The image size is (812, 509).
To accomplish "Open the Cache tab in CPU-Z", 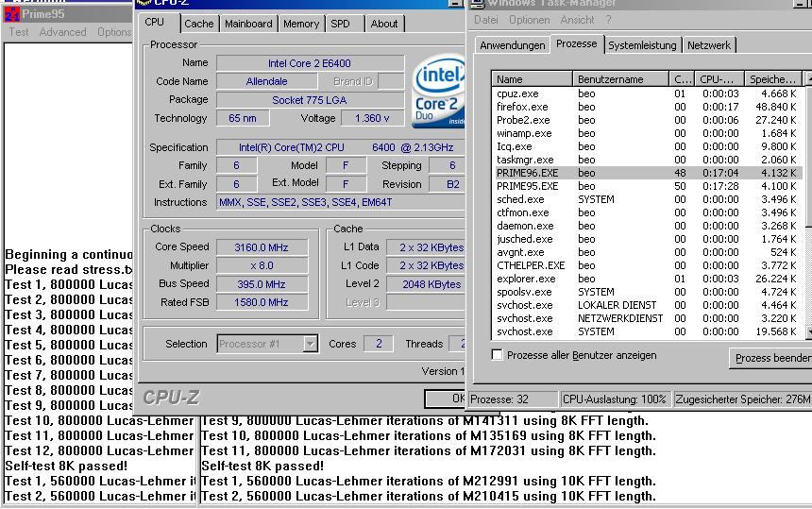I will click(199, 24).
